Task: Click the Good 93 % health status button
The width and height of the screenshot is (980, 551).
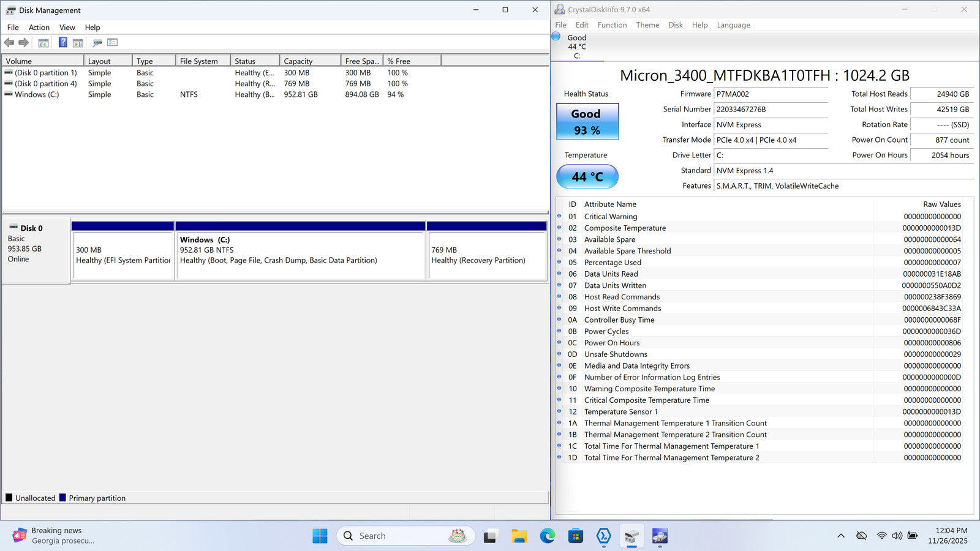Action: coord(587,122)
